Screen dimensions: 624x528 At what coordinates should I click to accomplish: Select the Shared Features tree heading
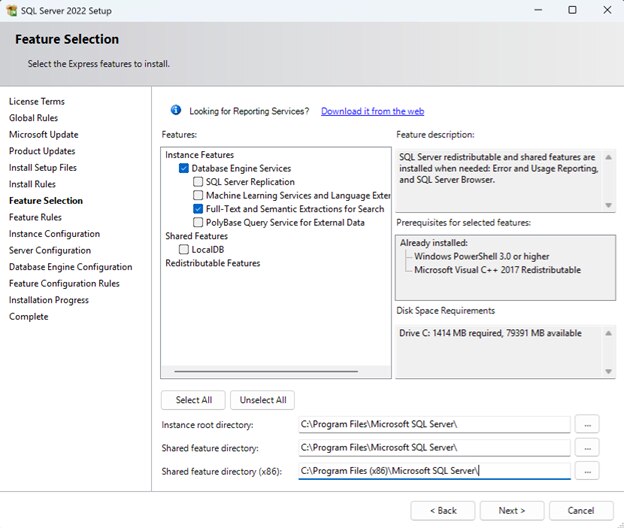click(196, 236)
